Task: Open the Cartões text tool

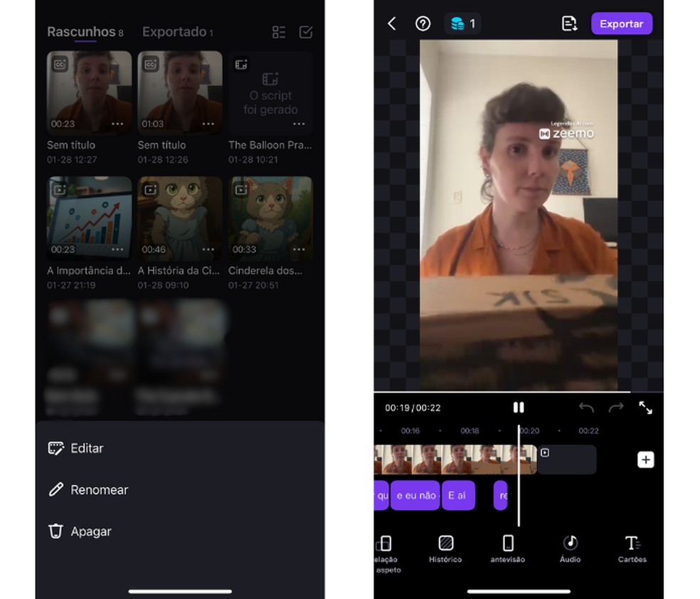Action: point(632,549)
